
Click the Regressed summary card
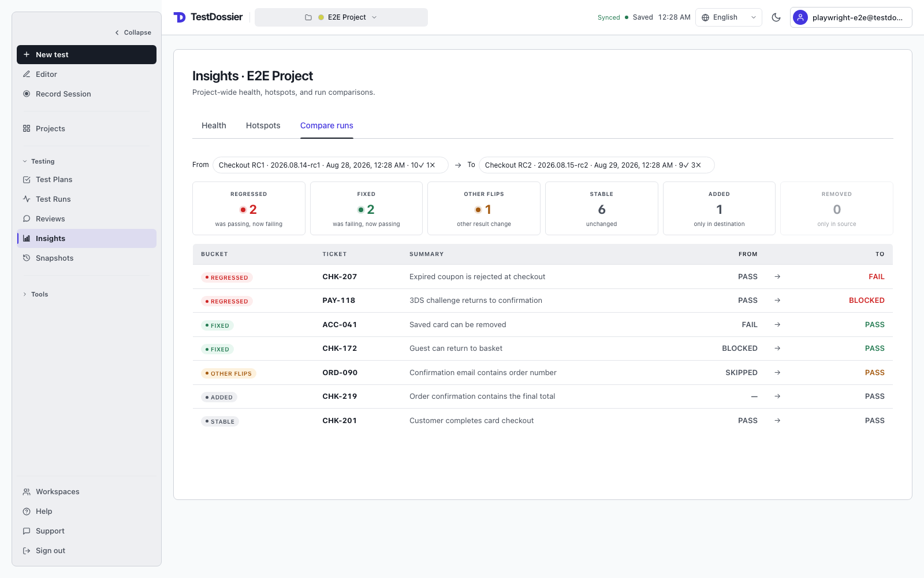pyautogui.click(x=249, y=209)
